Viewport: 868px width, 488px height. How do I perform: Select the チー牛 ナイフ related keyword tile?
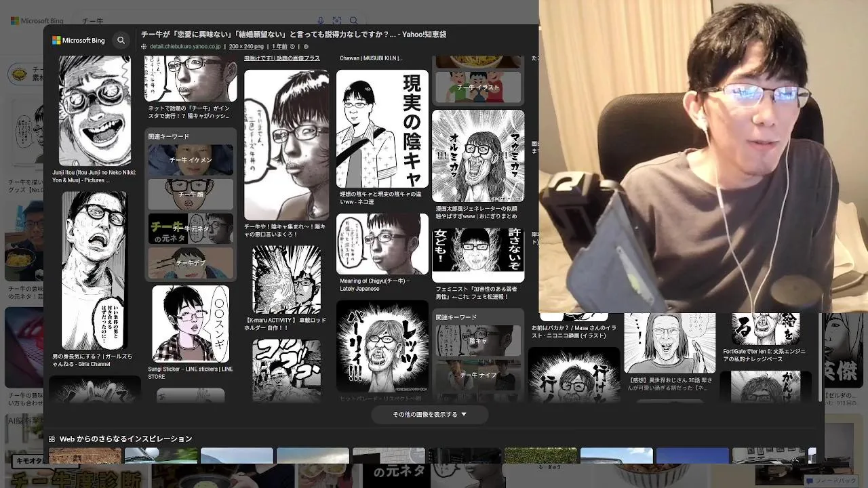(478, 375)
